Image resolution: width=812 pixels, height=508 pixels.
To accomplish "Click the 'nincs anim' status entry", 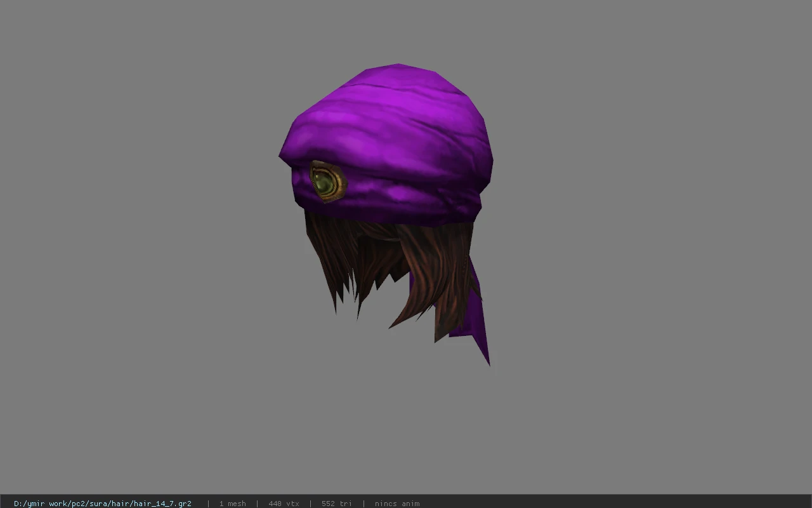I will [x=397, y=504].
